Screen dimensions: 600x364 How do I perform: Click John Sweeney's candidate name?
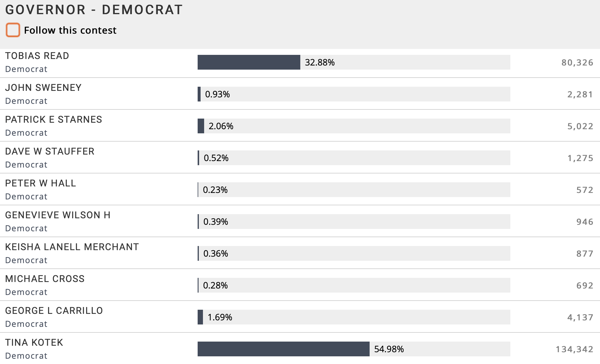click(43, 88)
